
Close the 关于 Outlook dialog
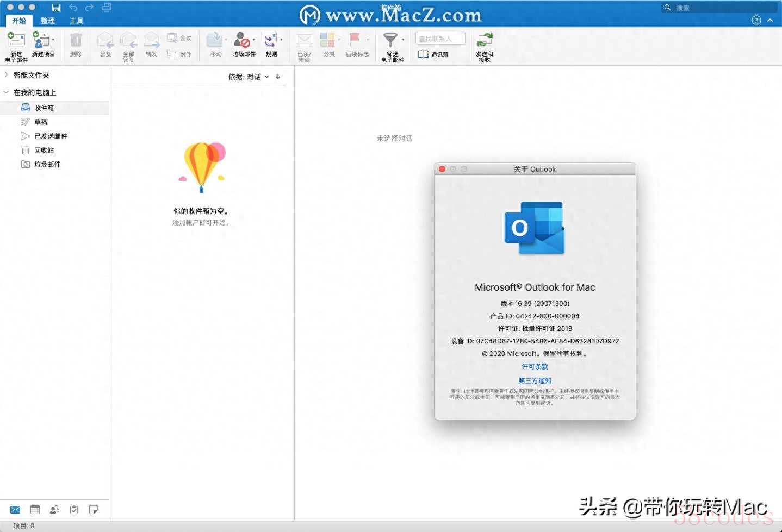442,169
